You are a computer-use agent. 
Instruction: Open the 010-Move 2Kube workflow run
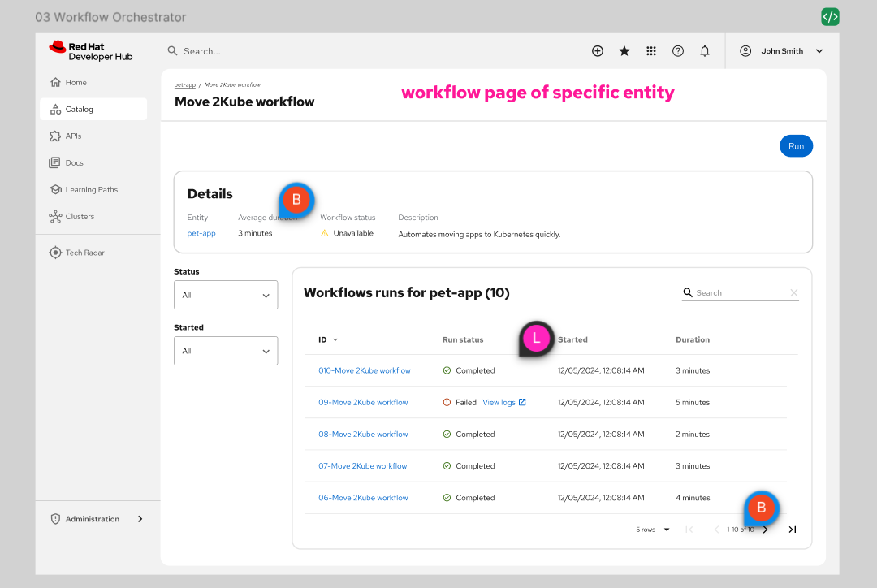click(364, 370)
